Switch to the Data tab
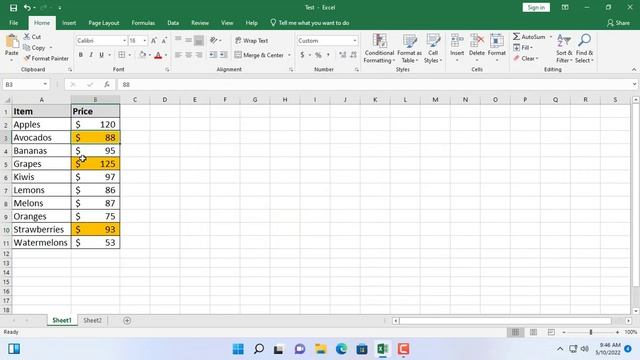This screenshot has width=640, height=360. 173,23
